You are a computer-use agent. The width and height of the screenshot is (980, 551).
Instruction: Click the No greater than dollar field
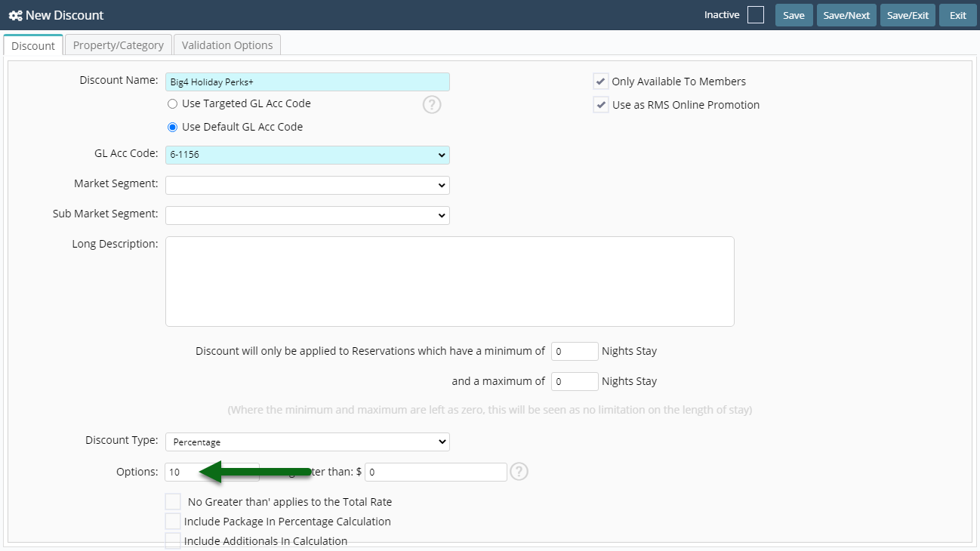coord(436,472)
